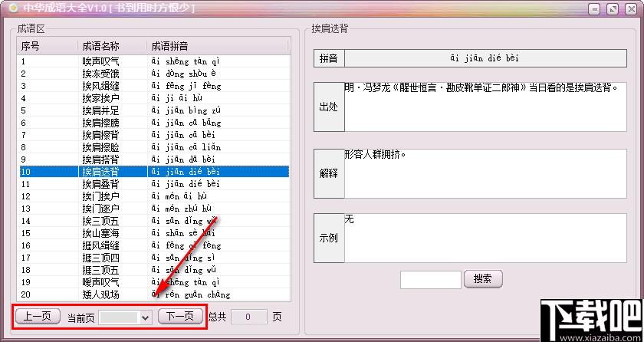Screen dimensions: 644x342
Task: Click the 解释 explanation text box
Action: 485,173
